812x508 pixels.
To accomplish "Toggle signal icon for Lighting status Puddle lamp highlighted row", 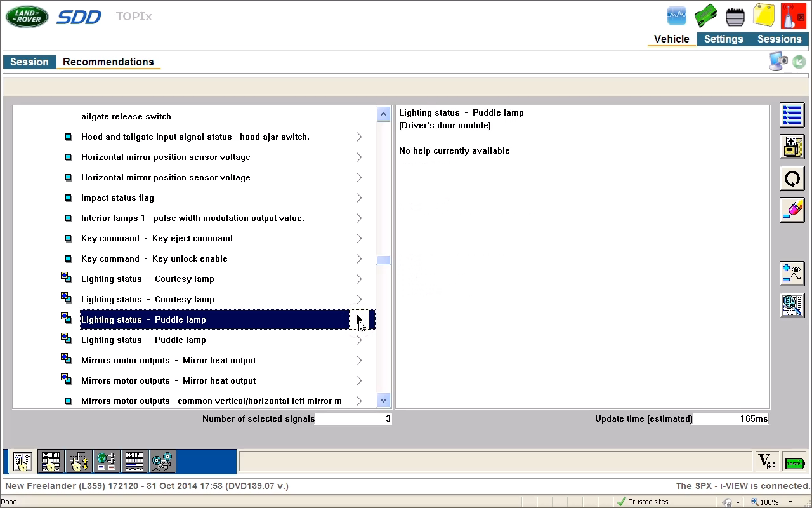I will (66, 319).
